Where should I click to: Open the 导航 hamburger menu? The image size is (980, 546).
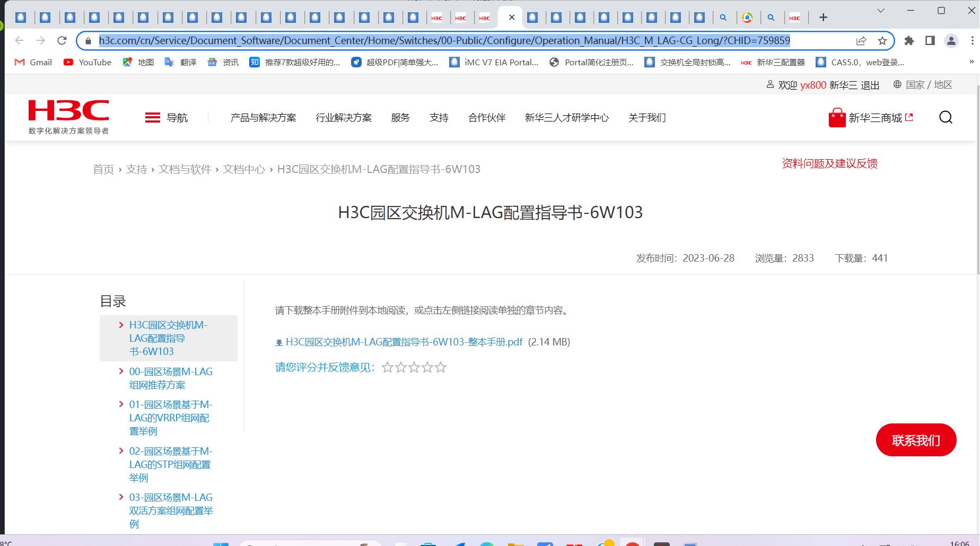[x=166, y=117]
